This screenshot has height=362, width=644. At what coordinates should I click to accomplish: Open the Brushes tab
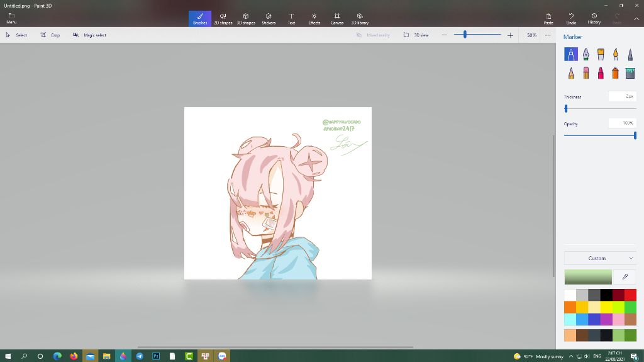click(200, 18)
